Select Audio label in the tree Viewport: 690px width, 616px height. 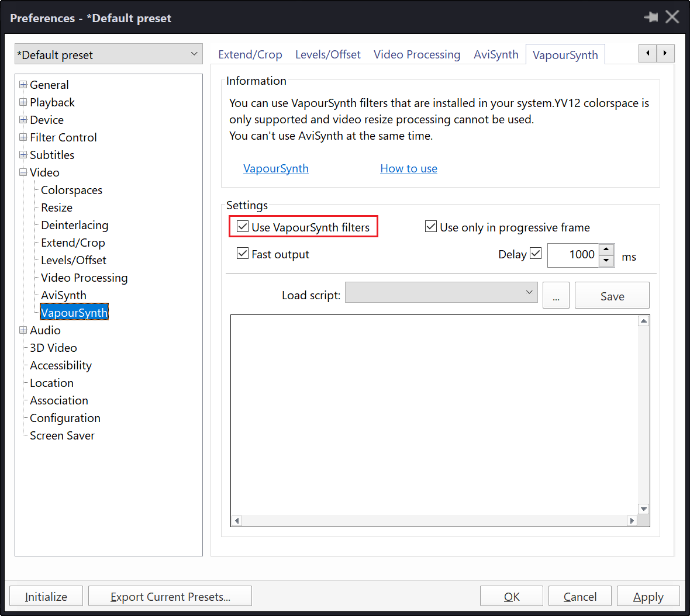[x=46, y=330]
